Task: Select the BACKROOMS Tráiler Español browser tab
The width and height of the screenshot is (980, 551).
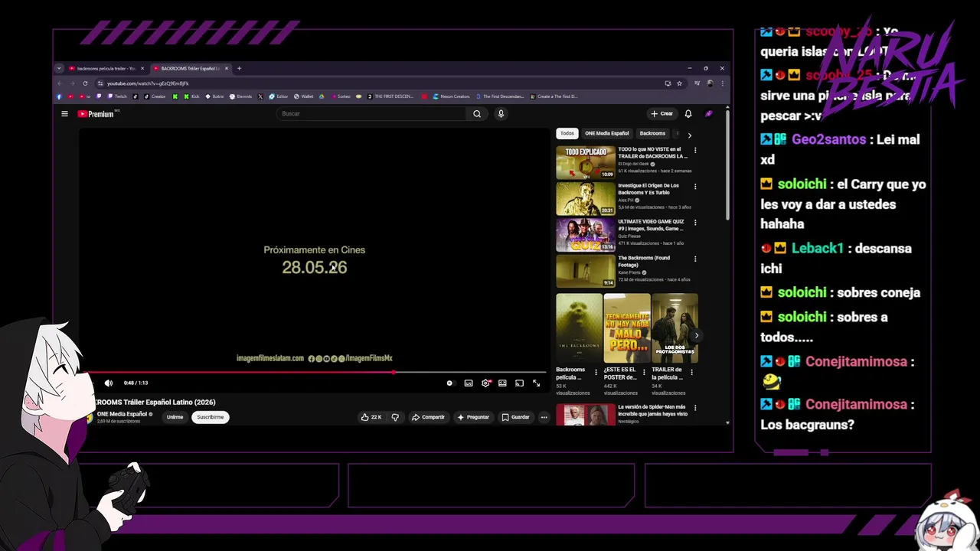Action: [x=189, y=68]
